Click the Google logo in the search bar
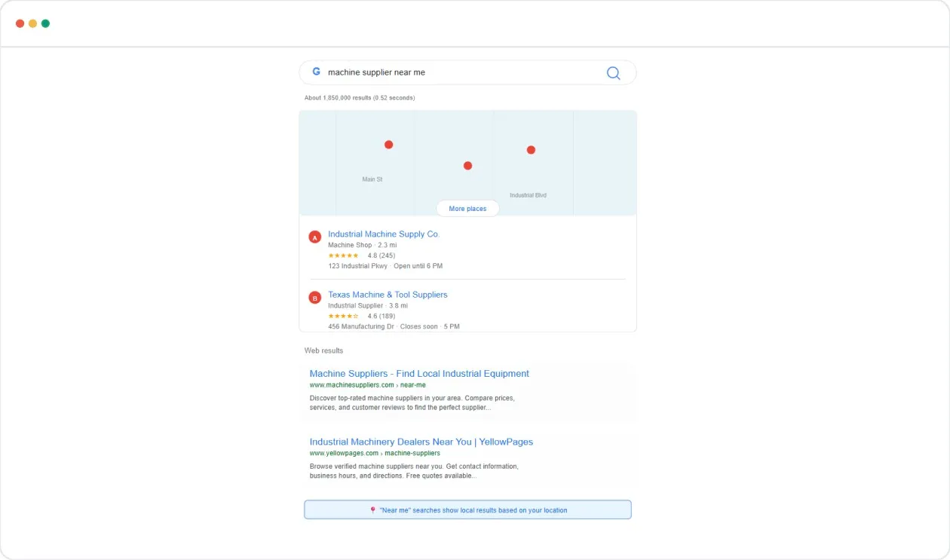Image resolution: width=950 pixels, height=560 pixels. [316, 72]
